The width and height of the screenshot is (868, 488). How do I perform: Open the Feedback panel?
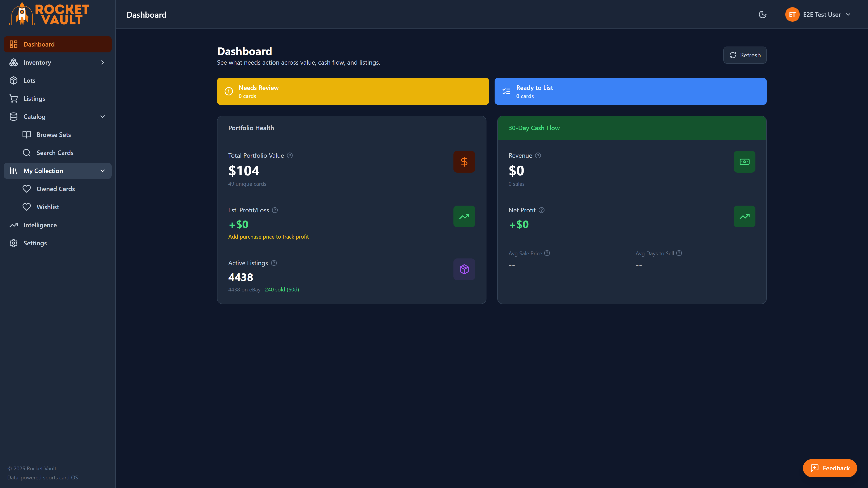pyautogui.click(x=830, y=468)
